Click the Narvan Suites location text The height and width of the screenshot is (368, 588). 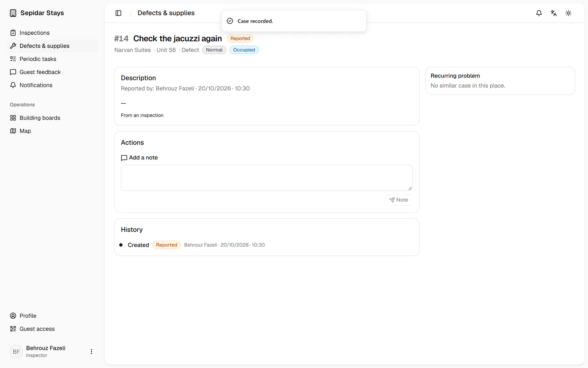(132, 50)
